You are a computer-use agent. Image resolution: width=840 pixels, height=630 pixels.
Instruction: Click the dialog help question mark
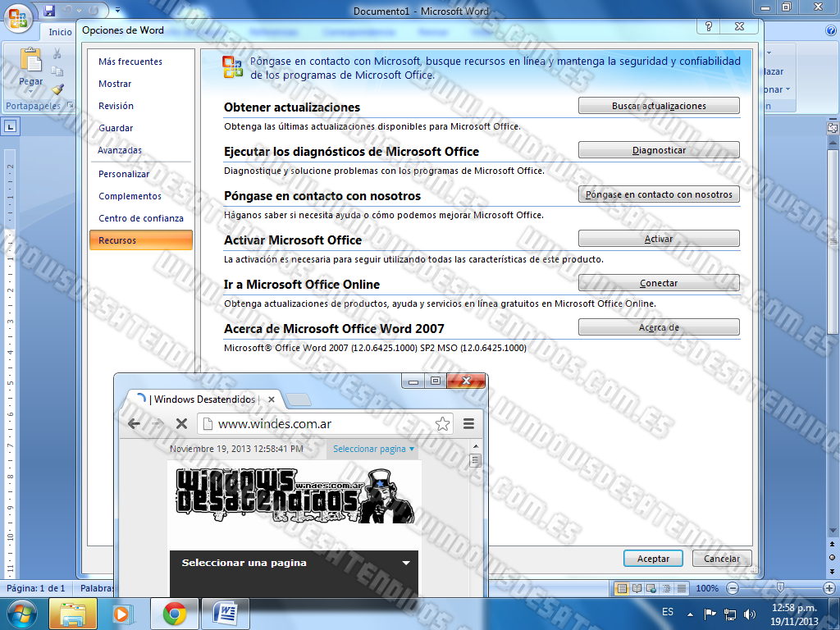pyautogui.click(x=708, y=26)
